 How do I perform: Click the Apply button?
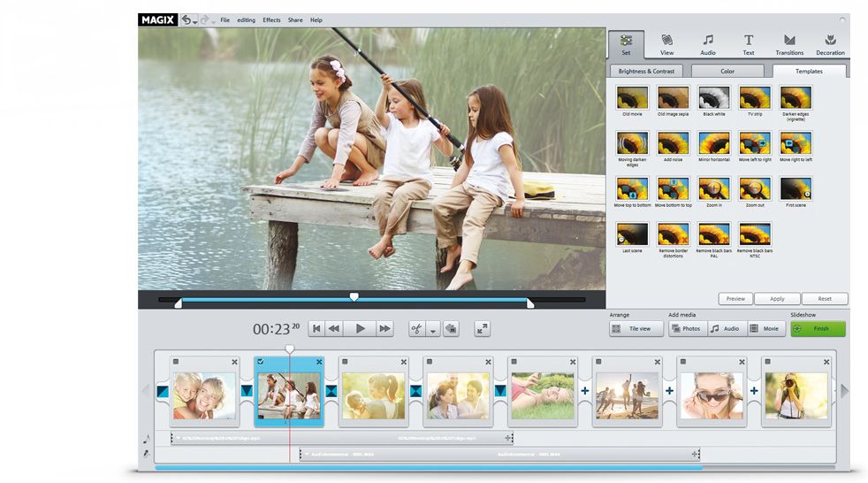click(777, 298)
